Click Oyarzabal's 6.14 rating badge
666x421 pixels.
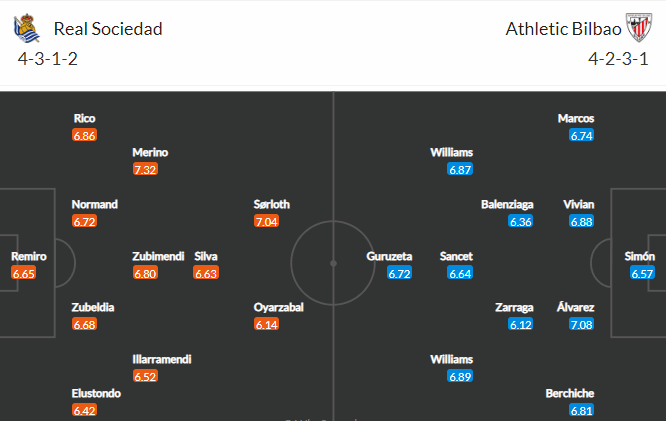click(266, 325)
